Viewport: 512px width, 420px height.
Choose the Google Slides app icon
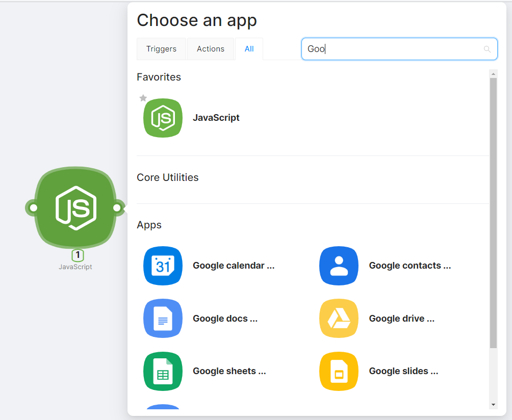click(x=339, y=371)
